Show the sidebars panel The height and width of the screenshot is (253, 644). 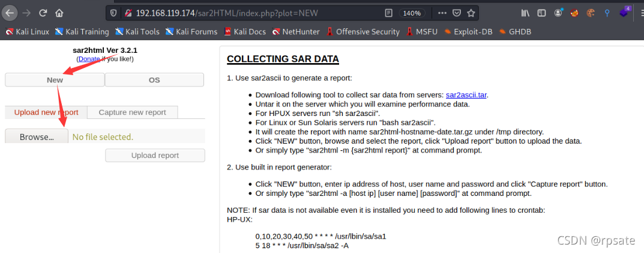[x=542, y=13]
